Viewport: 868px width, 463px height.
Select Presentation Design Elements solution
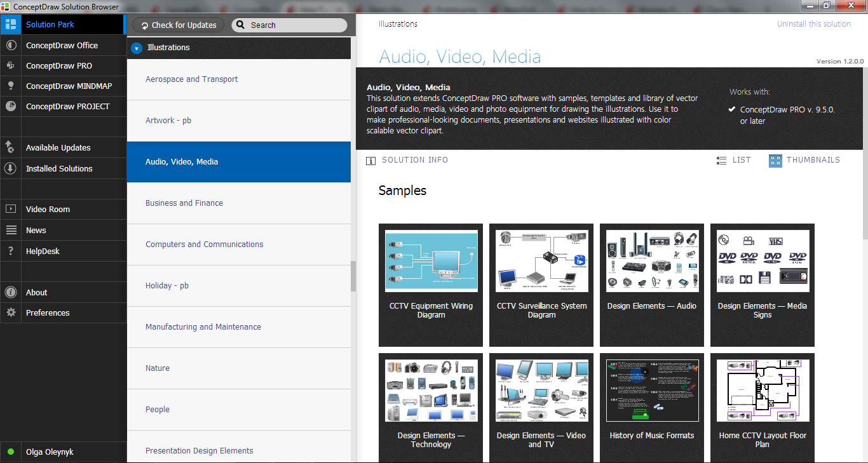point(239,447)
